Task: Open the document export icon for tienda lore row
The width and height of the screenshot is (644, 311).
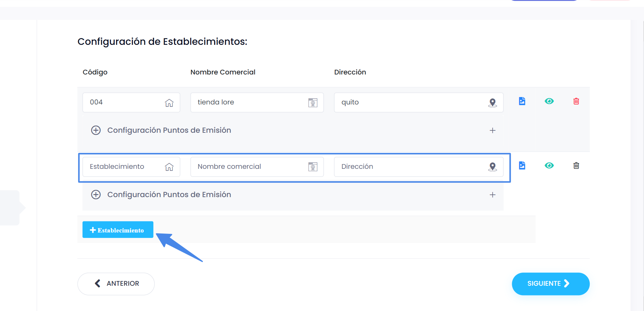Action: click(x=522, y=101)
